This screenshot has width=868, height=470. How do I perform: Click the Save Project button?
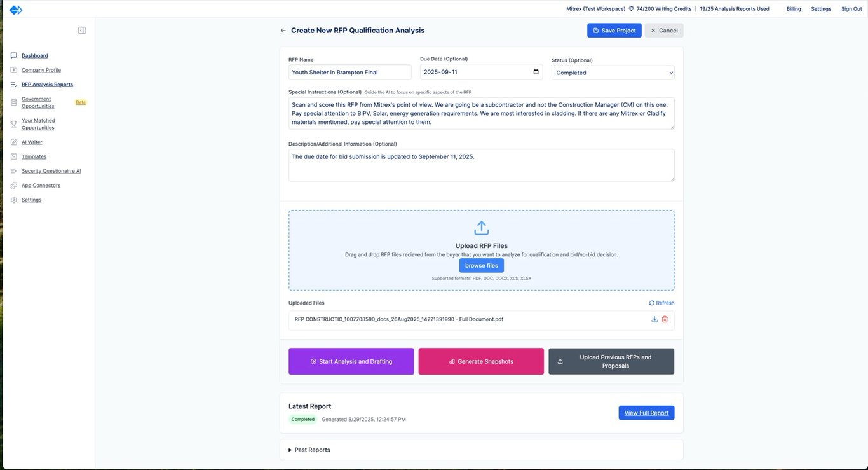pyautogui.click(x=614, y=31)
